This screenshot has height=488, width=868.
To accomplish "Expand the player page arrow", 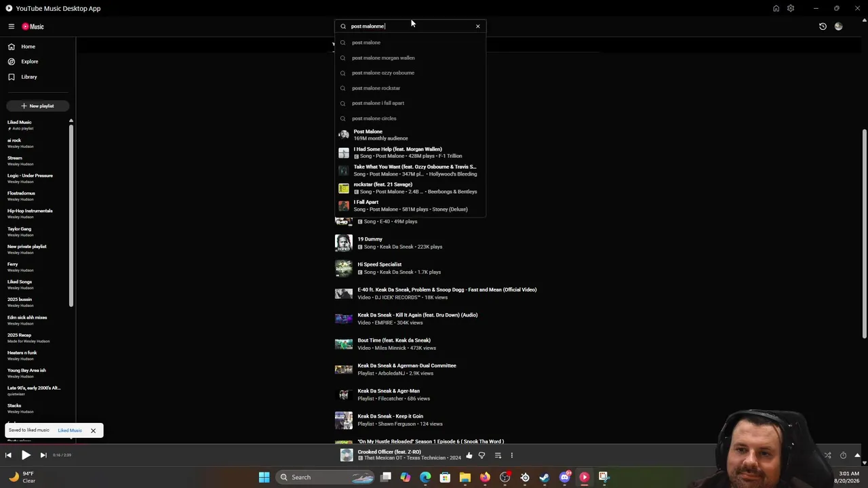I will (857, 455).
